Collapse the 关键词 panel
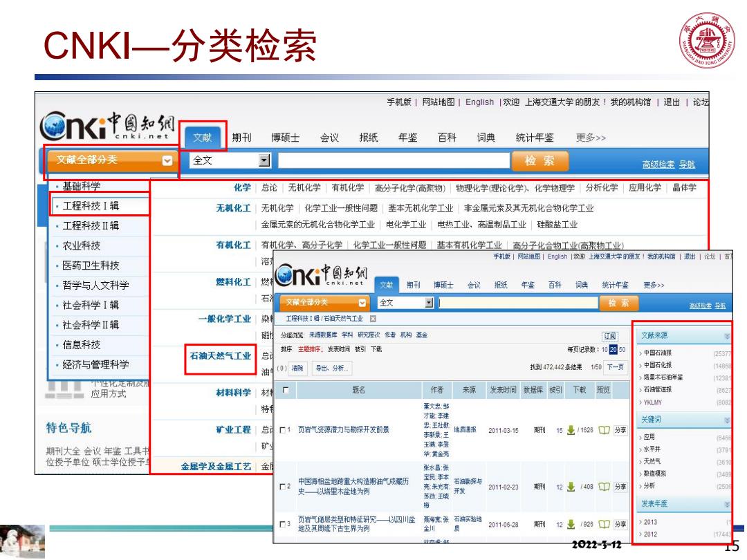 tap(727, 420)
